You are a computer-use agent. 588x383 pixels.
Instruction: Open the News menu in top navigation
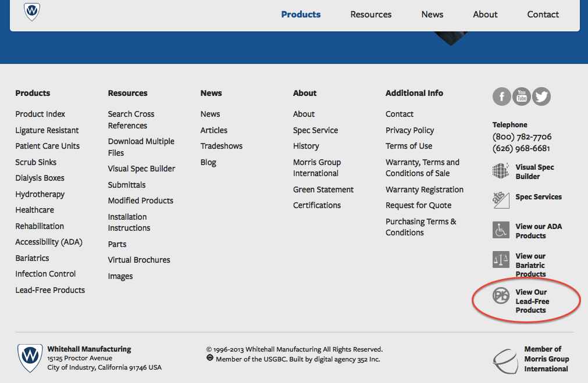(x=432, y=15)
